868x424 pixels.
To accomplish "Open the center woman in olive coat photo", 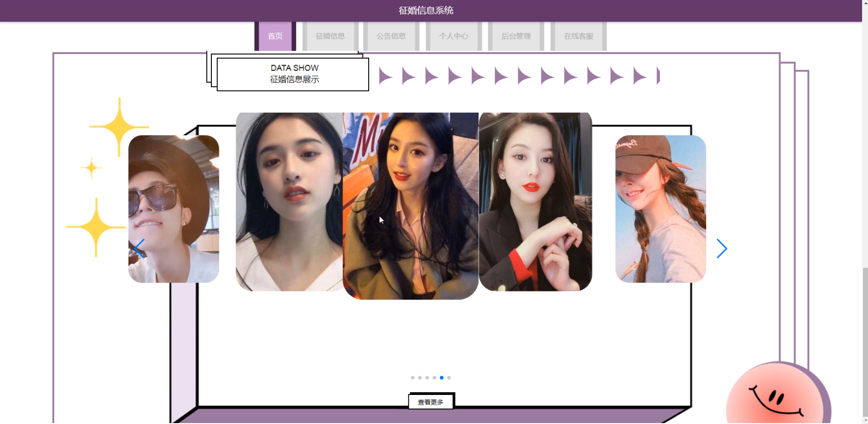I will (411, 206).
